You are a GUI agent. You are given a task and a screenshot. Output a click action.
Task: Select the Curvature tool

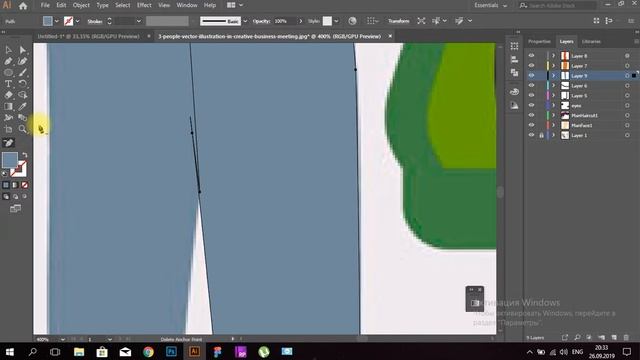[22, 61]
